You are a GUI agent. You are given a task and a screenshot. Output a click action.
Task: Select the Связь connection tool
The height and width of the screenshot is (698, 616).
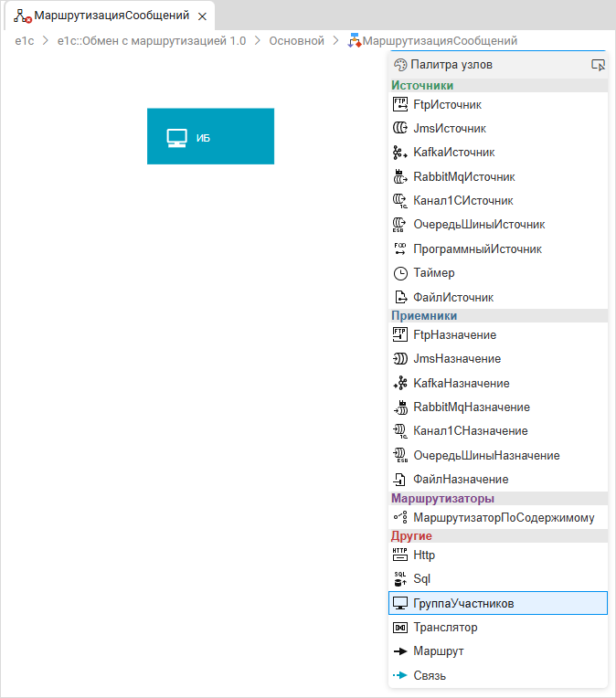[x=429, y=675]
